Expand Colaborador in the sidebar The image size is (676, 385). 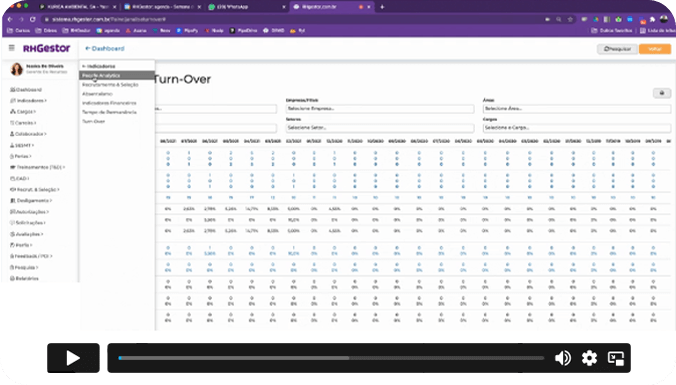coord(28,134)
